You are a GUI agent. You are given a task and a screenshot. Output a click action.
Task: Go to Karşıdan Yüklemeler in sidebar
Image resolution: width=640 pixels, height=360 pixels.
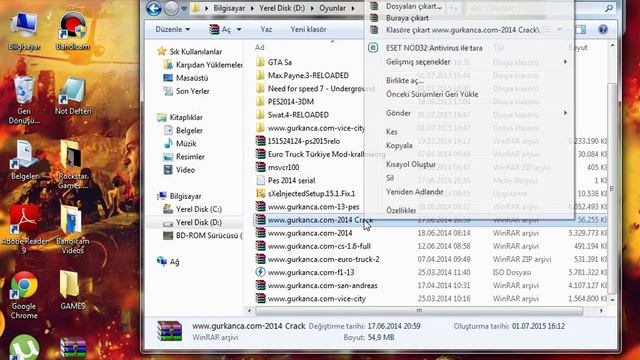tap(203, 65)
